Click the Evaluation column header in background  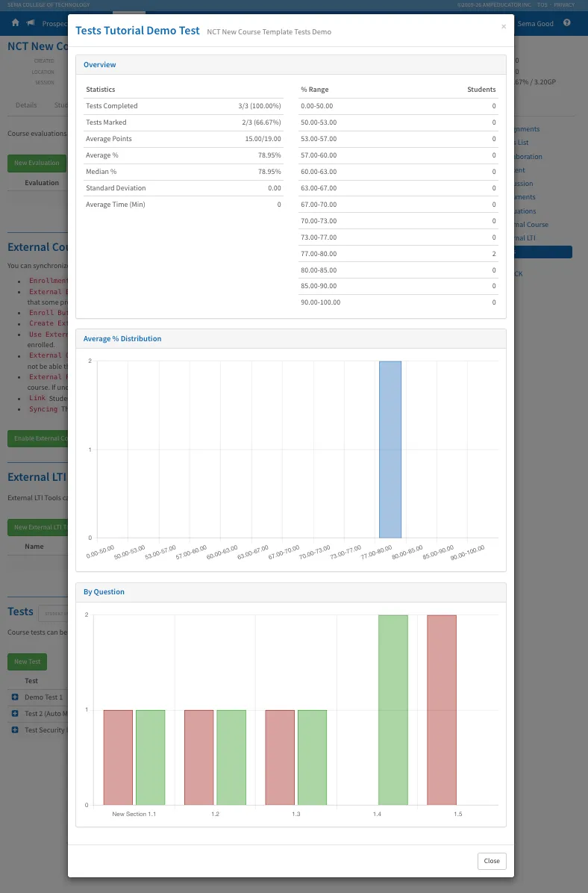tap(42, 183)
